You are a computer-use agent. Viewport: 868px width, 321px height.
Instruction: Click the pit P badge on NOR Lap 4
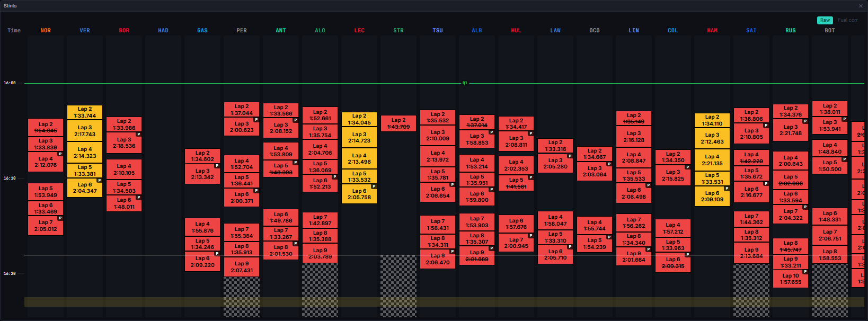[x=60, y=154]
